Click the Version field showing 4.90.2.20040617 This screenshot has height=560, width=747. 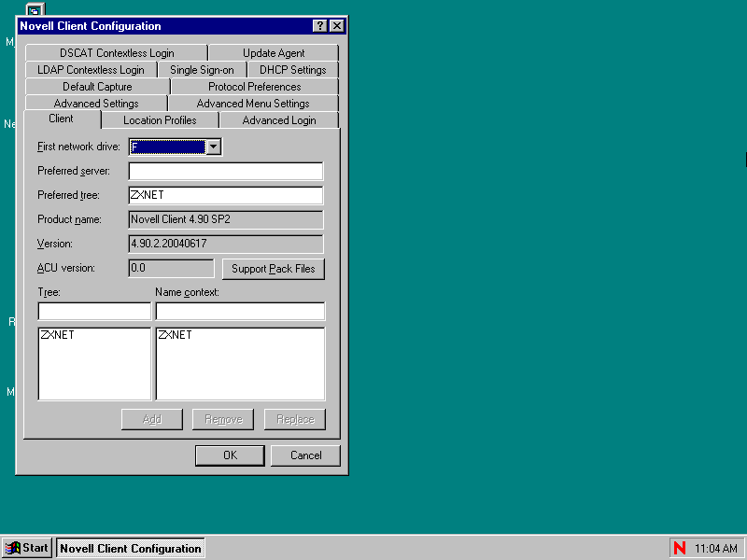click(x=226, y=244)
